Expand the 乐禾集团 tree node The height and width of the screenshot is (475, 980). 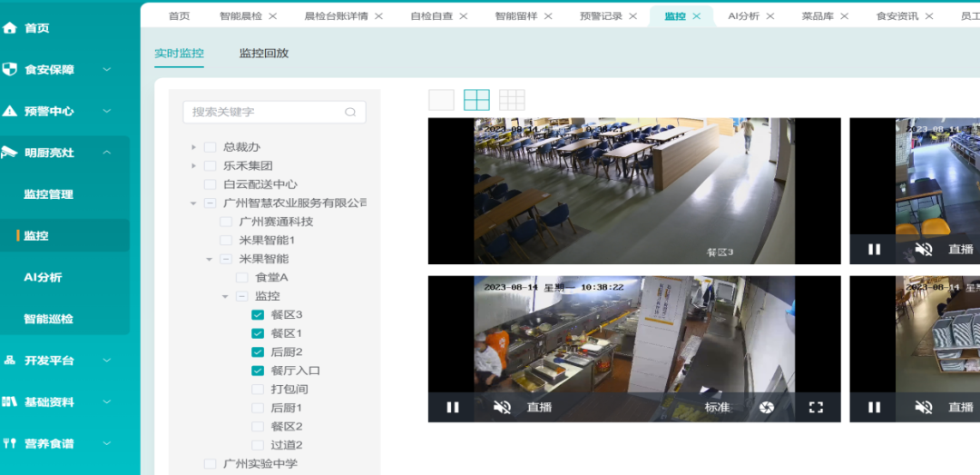194,166
